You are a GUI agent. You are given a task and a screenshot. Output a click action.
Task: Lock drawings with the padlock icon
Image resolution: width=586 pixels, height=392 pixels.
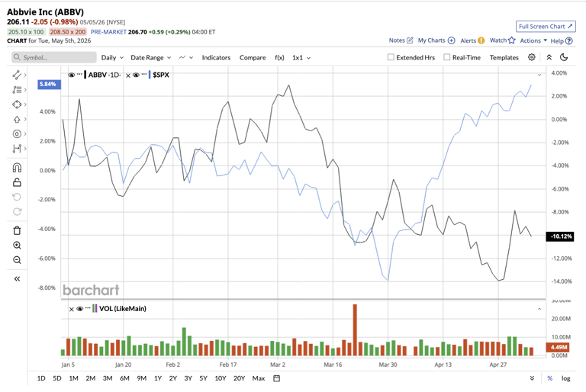tap(17, 182)
